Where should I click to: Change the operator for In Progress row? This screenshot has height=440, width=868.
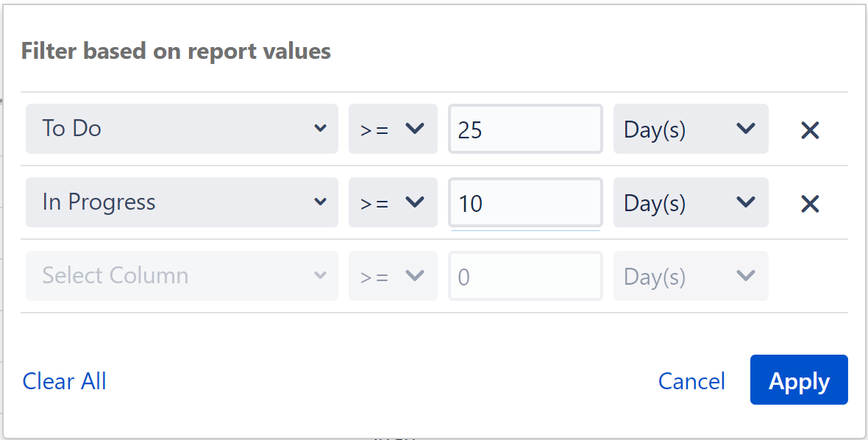pyautogui.click(x=393, y=202)
